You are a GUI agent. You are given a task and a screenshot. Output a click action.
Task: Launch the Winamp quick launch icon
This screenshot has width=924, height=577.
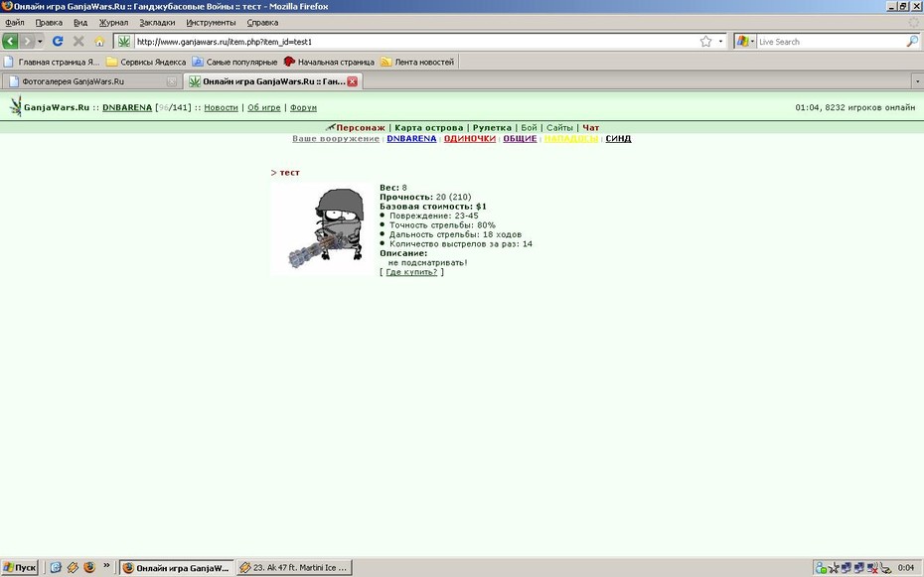pyautogui.click(x=73, y=568)
